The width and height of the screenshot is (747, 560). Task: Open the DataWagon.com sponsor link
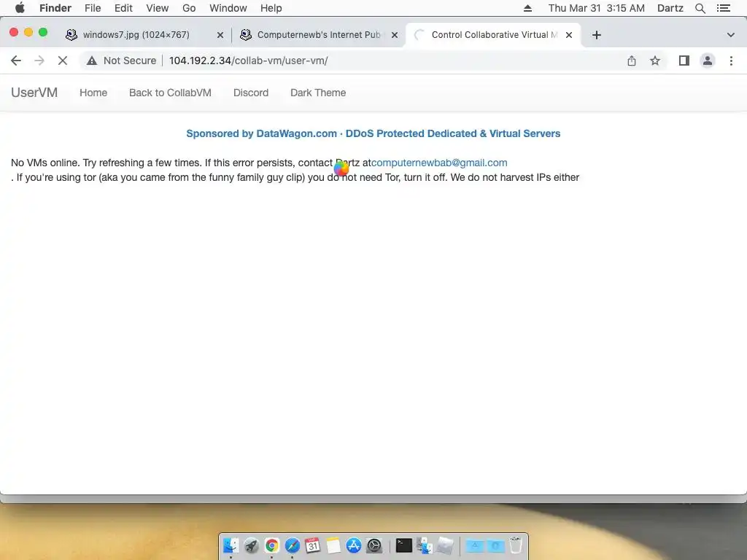pyautogui.click(x=373, y=133)
